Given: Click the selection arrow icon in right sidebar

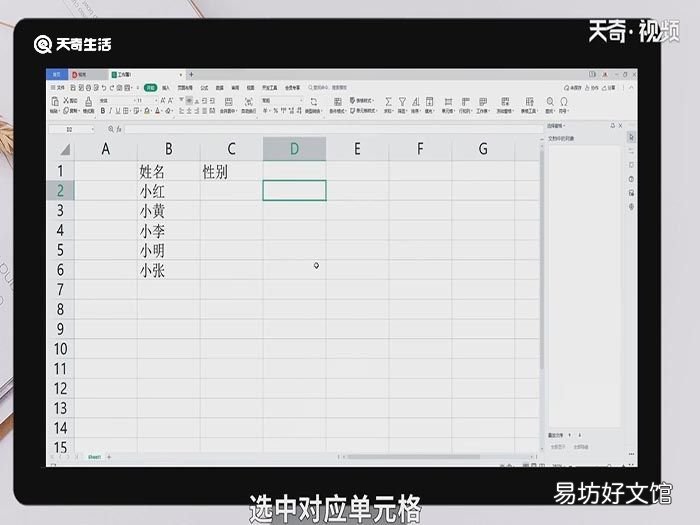Looking at the screenshot, I should click(631, 137).
